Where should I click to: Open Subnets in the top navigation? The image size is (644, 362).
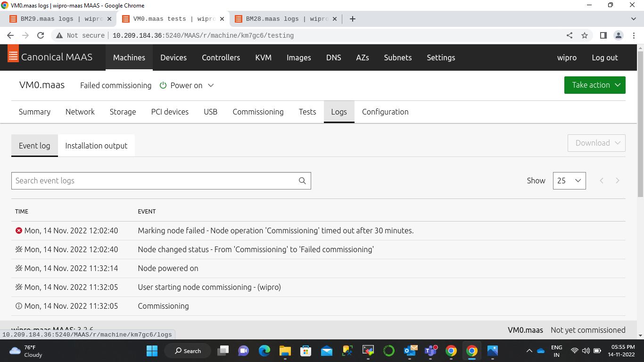pyautogui.click(x=398, y=58)
